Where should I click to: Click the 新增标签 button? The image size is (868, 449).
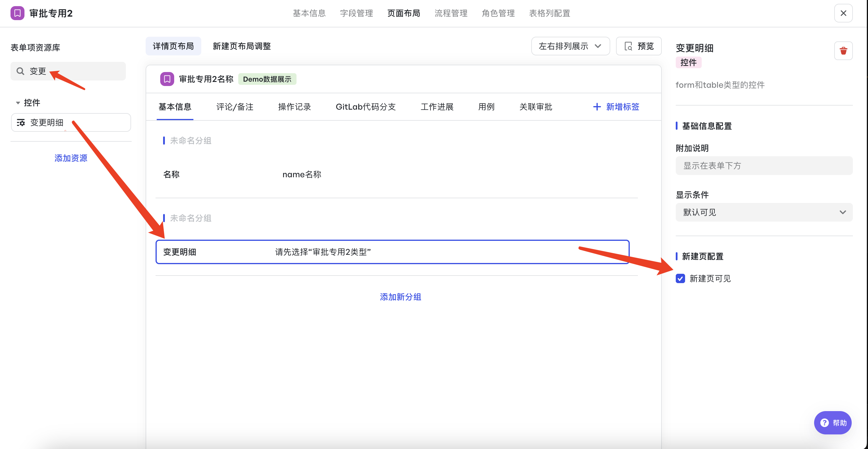click(616, 107)
